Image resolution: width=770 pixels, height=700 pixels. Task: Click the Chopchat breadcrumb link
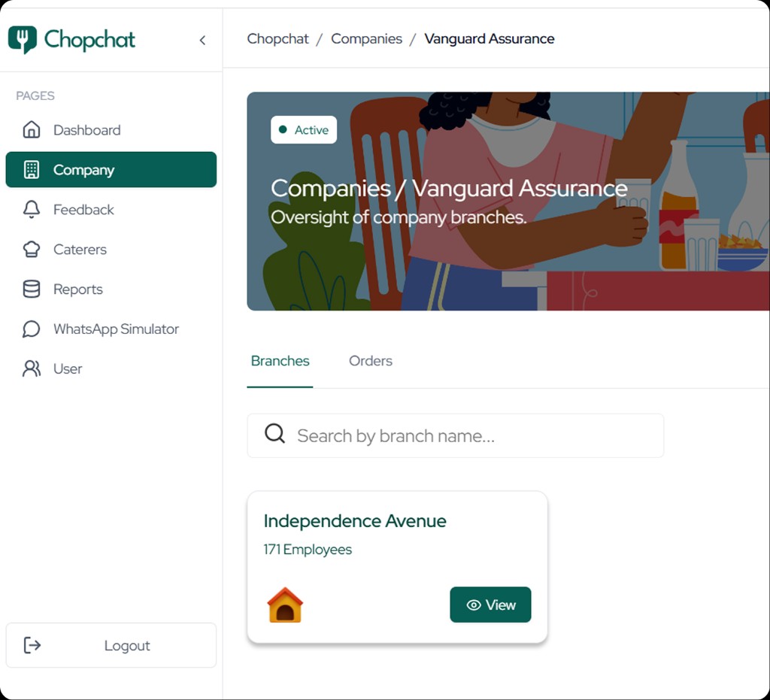pos(277,38)
